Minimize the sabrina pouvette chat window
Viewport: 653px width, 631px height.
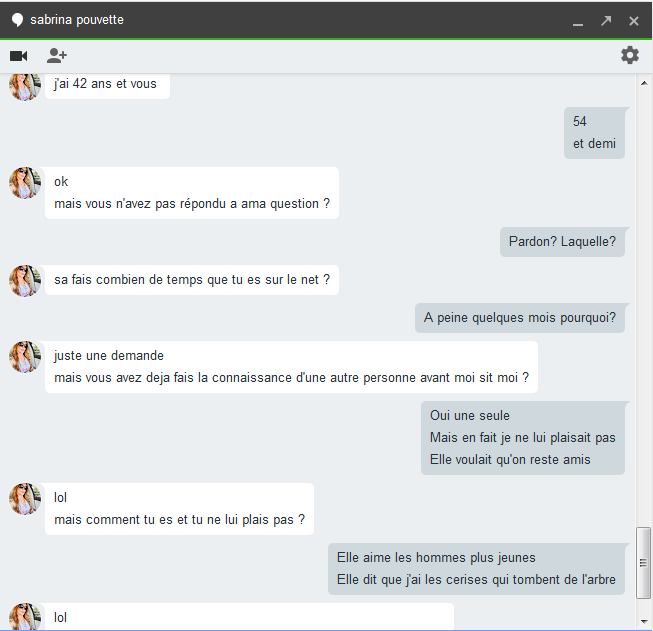(577, 21)
